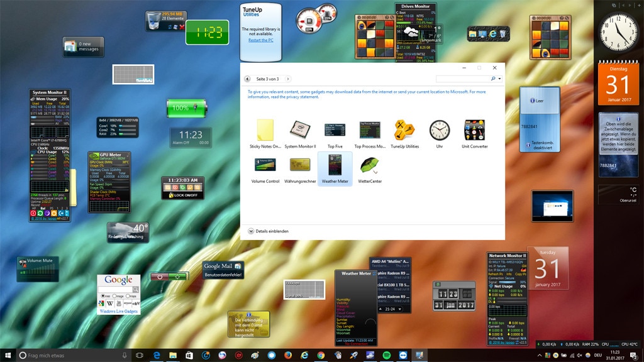Click the analog clock in the sidebar
The image size is (644, 362).
coord(619,33)
